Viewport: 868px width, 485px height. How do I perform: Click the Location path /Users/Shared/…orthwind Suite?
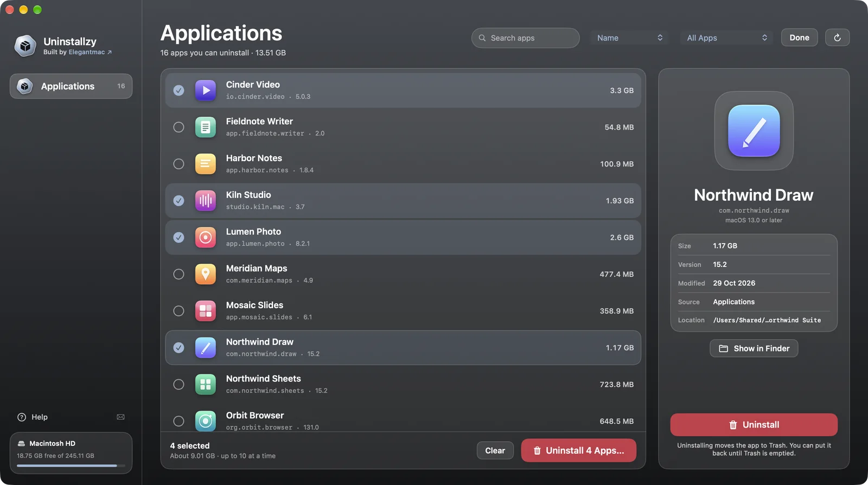point(767,321)
